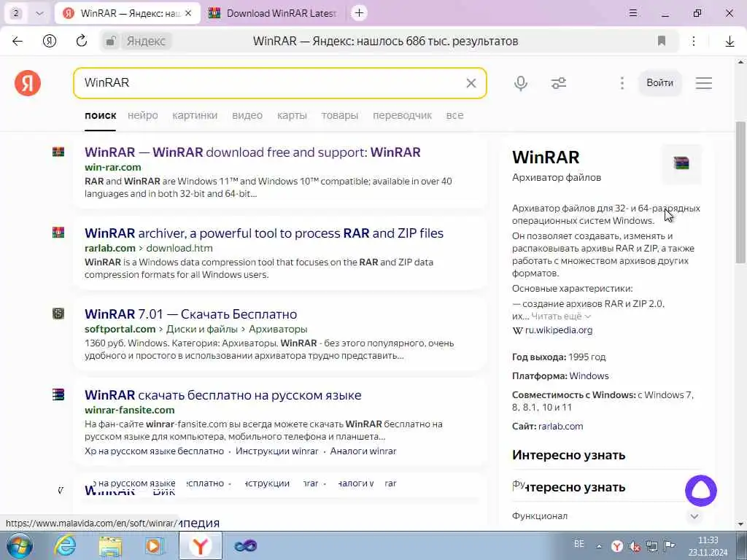Image resolution: width=747 pixels, height=560 pixels.
Task: Start voice search with microphone icon
Action: pos(521,83)
